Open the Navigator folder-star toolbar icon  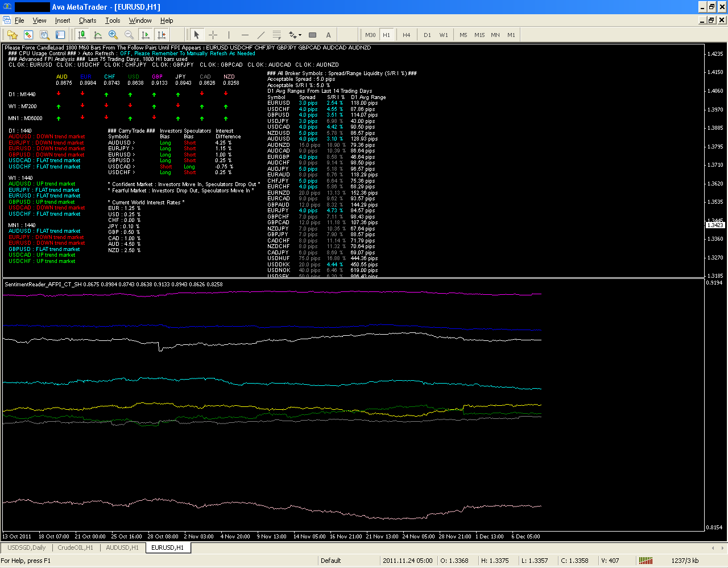[13, 35]
